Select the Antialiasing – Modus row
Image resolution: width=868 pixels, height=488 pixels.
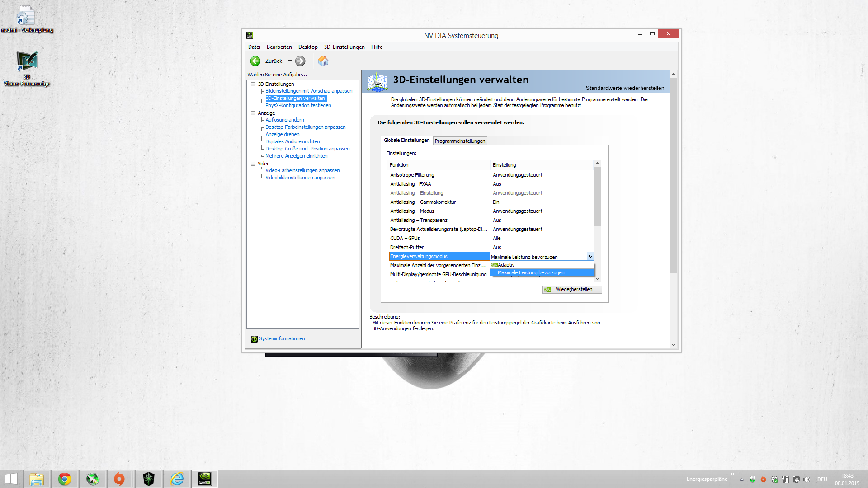click(491, 211)
